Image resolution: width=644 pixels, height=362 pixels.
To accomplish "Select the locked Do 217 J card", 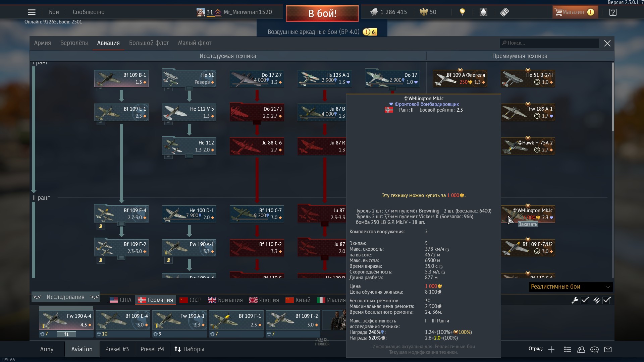I will [x=257, y=112].
